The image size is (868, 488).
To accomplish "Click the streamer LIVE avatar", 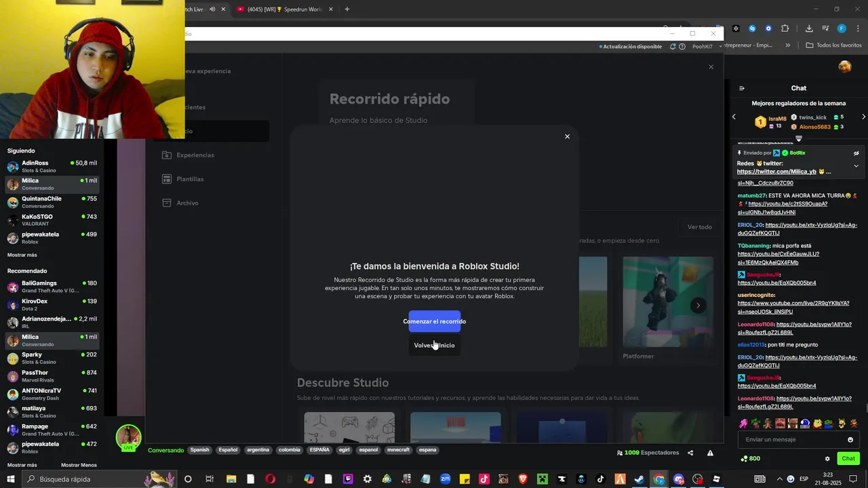I will [x=128, y=438].
